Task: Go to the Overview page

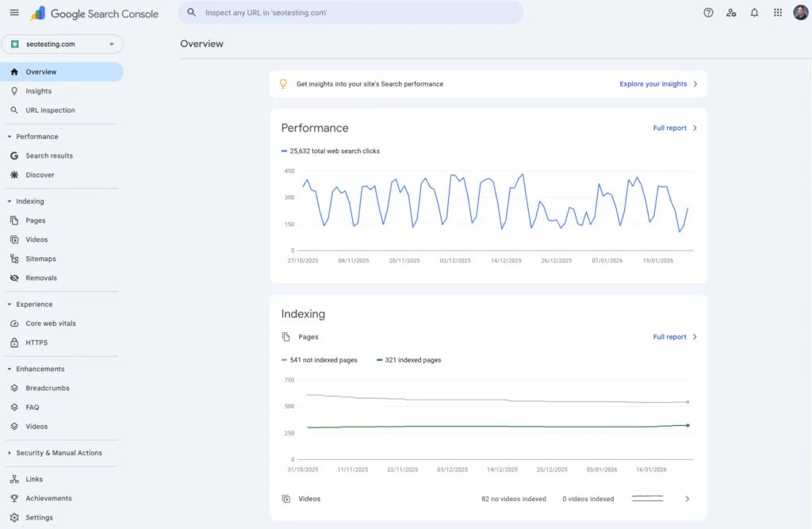Action: 40,71
